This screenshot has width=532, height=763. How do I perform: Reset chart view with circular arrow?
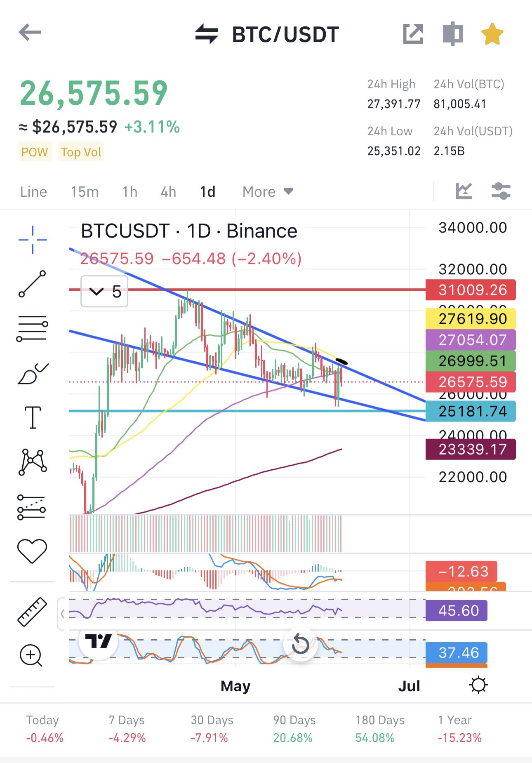click(301, 644)
